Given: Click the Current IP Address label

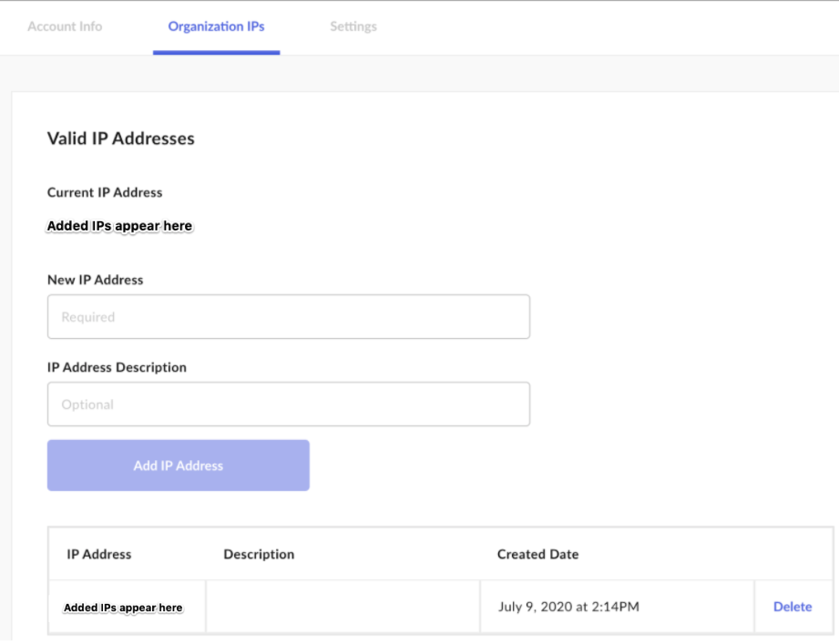Looking at the screenshot, I should pyautogui.click(x=105, y=192).
